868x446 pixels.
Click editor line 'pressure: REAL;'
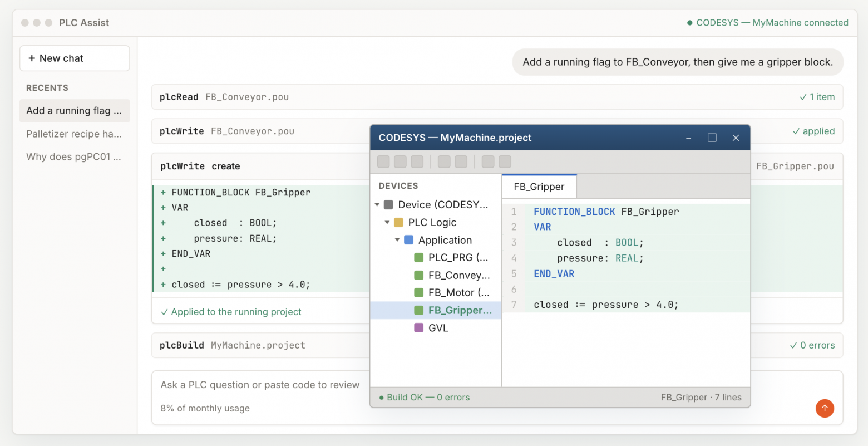click(x=600, y=258)
